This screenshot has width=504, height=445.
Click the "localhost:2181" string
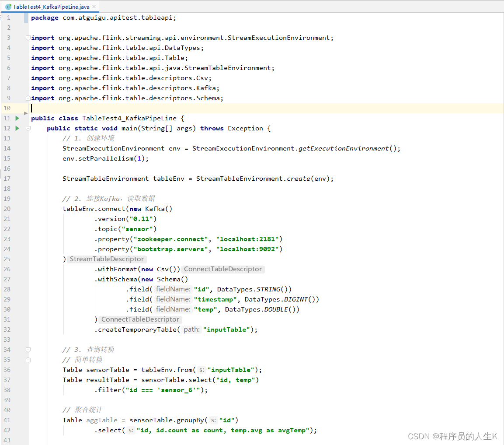click(x=247, y=239)
